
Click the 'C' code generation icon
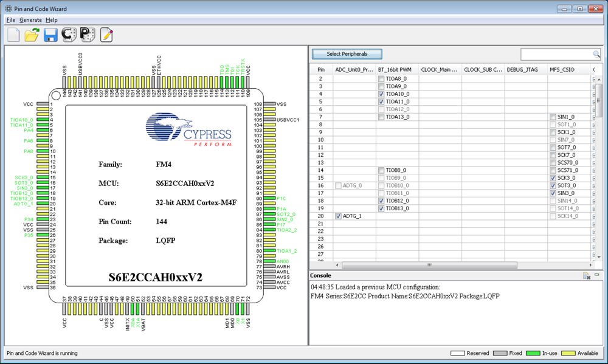pyautogui.click(x=69, y=35)
